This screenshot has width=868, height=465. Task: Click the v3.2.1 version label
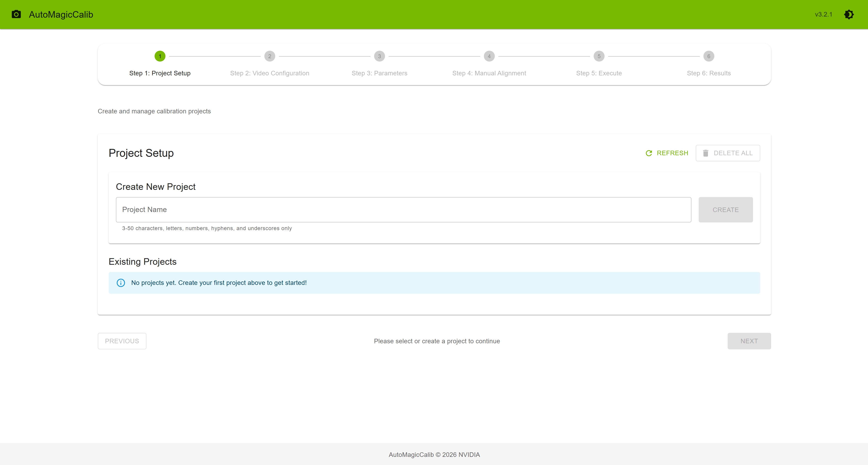click(x=824, y=14)
